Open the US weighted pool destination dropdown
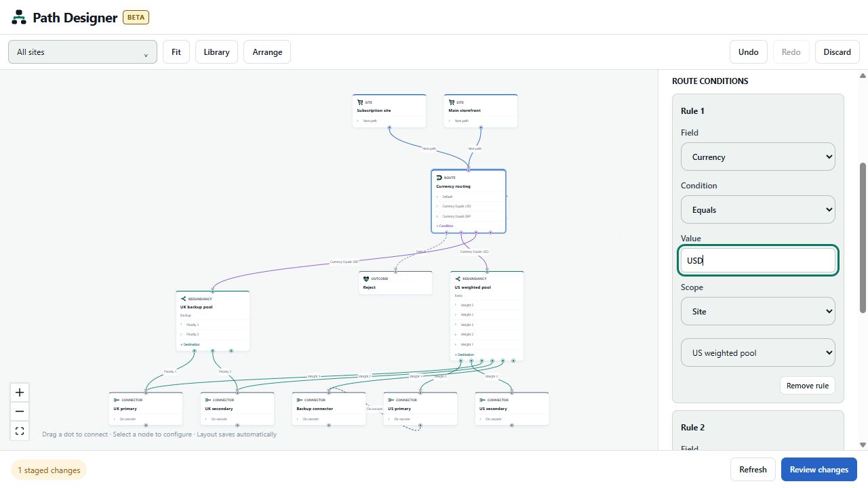The width and height of the screenshot is (868, 488). (758, 352)
